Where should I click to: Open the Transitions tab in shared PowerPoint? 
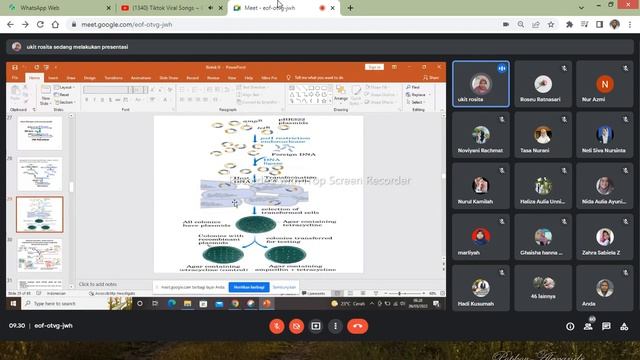tap(113, 78)
